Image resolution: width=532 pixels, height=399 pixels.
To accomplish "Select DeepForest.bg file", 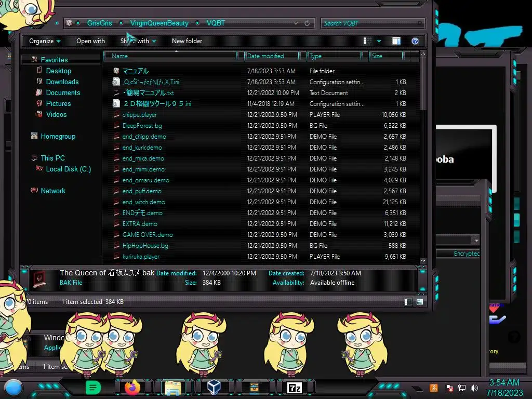I will tap(142, 126).
